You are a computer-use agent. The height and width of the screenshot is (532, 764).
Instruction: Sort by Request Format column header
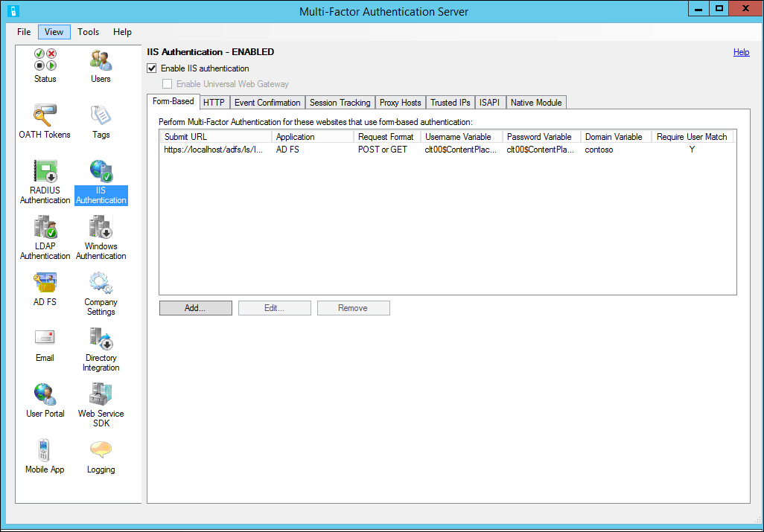tap(387, 137)
